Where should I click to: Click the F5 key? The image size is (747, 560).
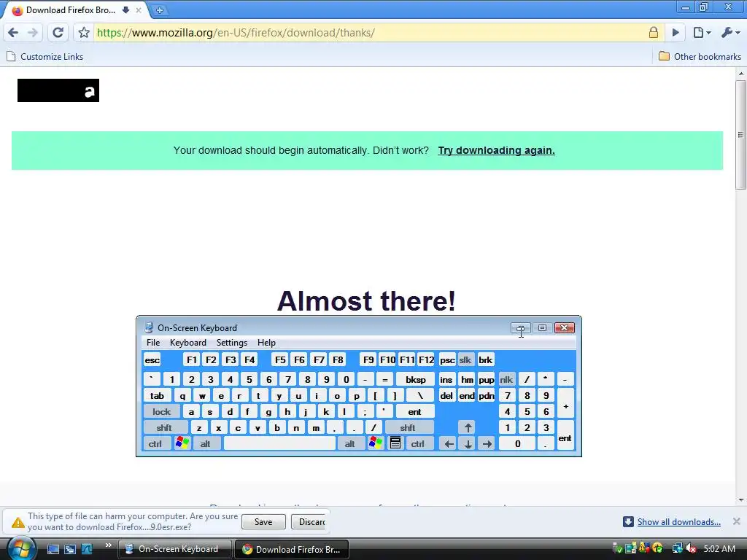pyautogui.click(x=280, y=360)
